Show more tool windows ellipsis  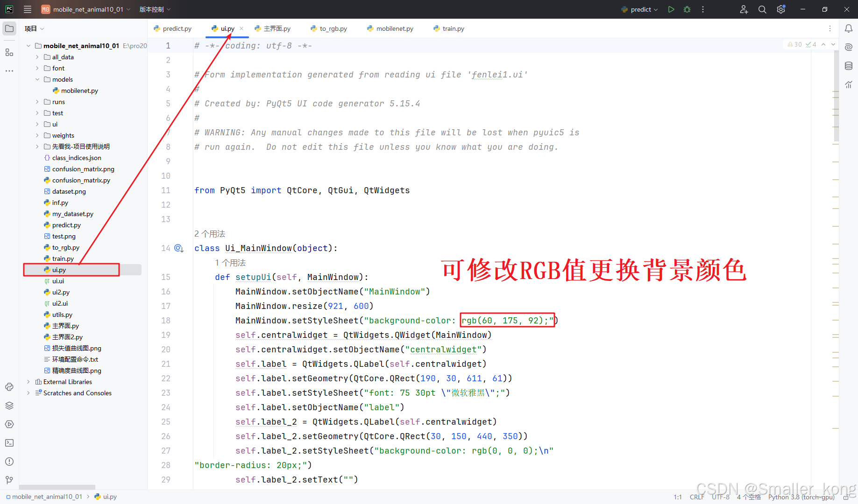(9, 71)
